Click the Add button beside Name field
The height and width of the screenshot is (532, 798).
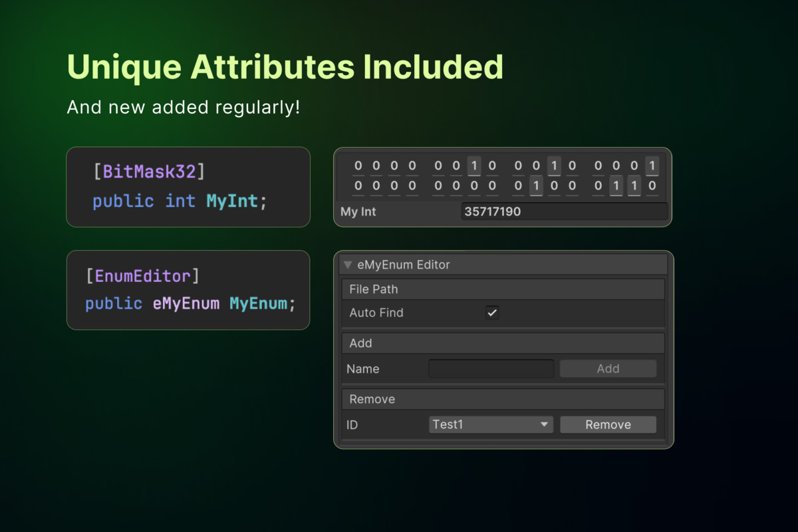pos(608,368)
